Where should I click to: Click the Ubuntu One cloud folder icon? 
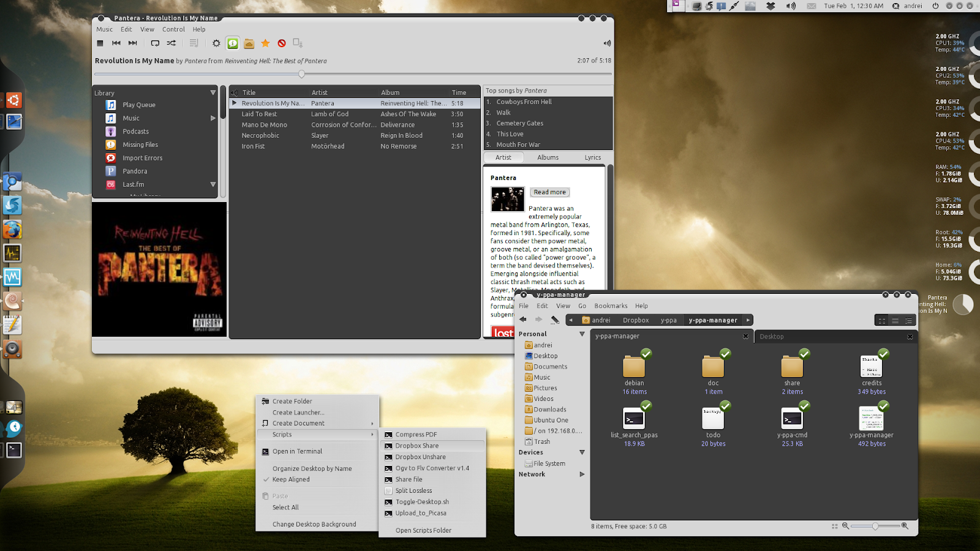(249, 43)
